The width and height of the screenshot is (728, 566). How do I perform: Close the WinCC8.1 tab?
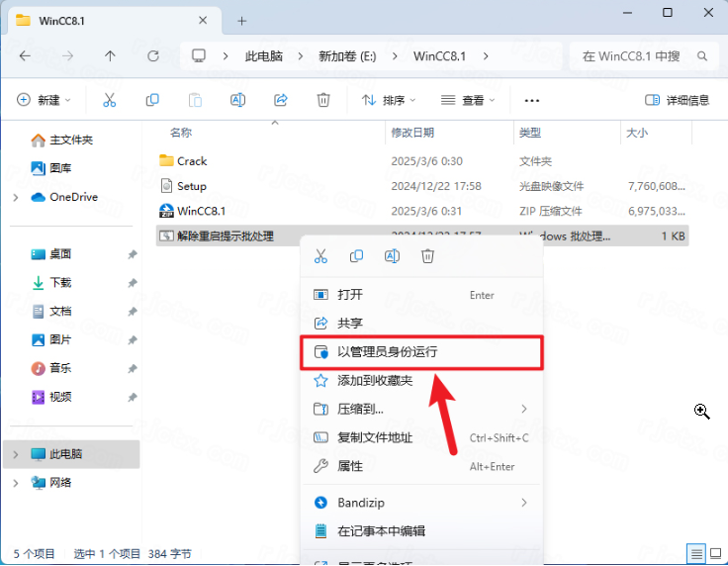pos(203,21)
